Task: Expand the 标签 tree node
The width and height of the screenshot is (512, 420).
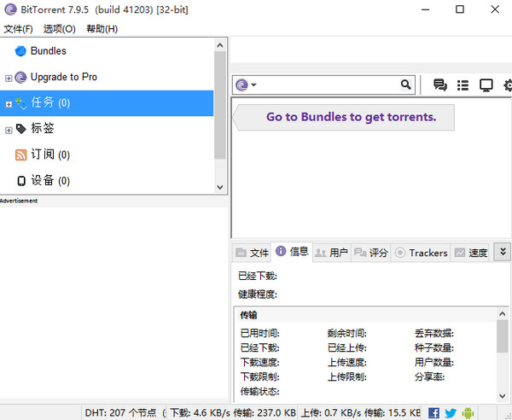Action: tap(9, 130)
